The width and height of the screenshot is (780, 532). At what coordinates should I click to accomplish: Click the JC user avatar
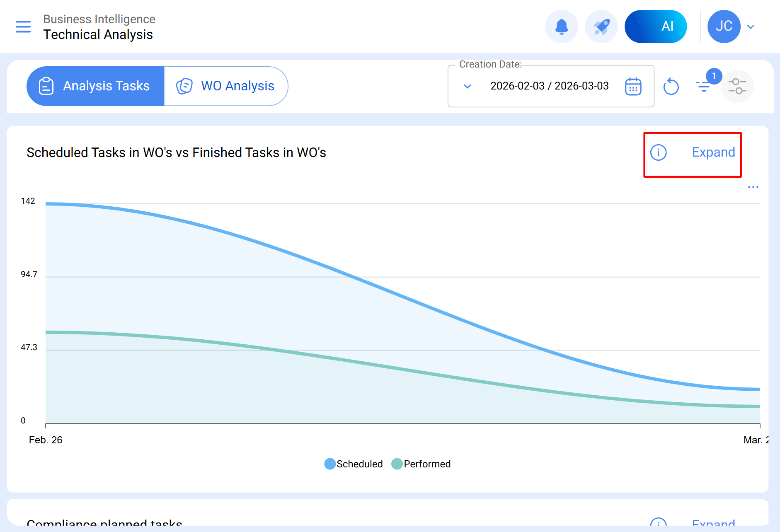pyautogui.click(x=724, y=27)
